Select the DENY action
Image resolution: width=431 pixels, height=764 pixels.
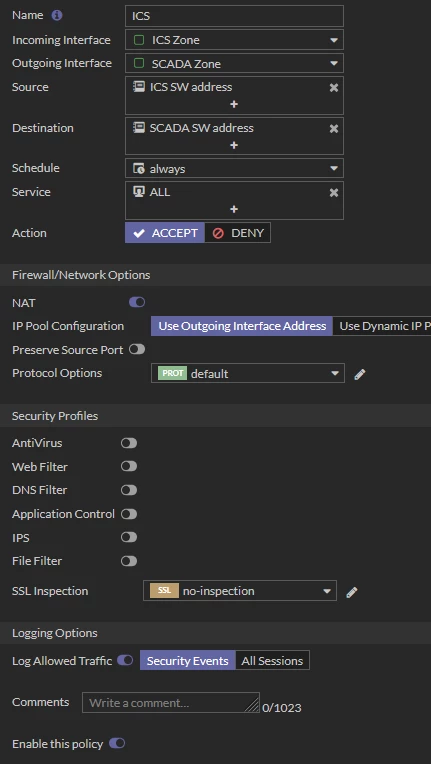(x=238, y=233)
